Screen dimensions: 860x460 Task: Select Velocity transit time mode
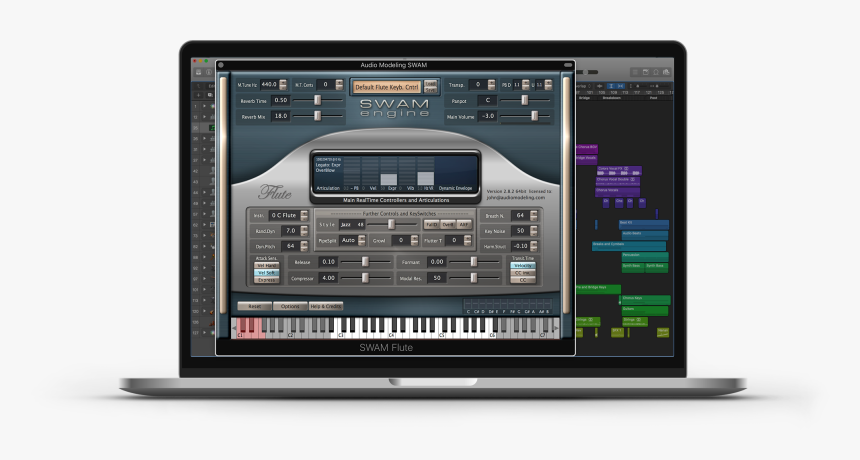(523, 265)
